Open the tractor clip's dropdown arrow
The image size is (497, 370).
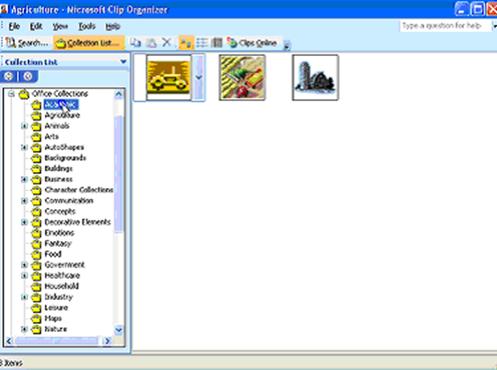tap(199, 77)
